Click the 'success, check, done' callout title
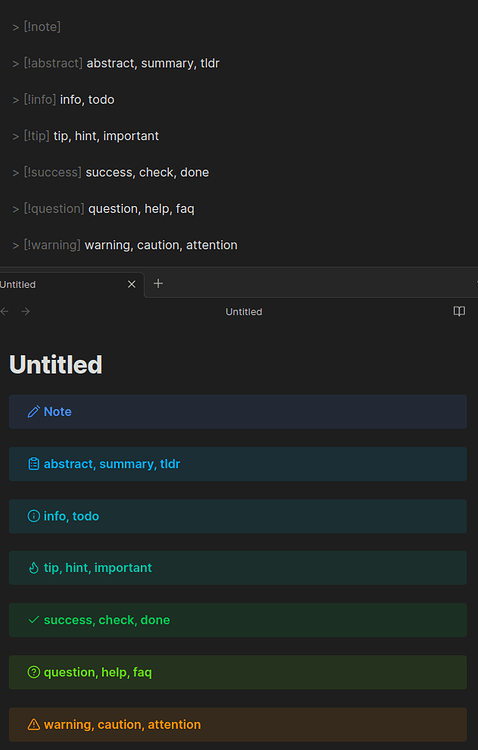The image size is (478, 750). 107,620
